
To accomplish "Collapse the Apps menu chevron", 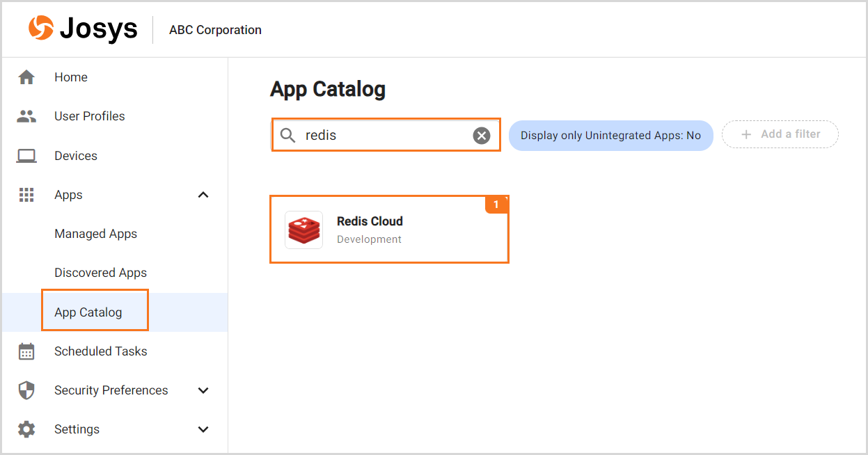I will pyautogui.click(x=203, y=195).
